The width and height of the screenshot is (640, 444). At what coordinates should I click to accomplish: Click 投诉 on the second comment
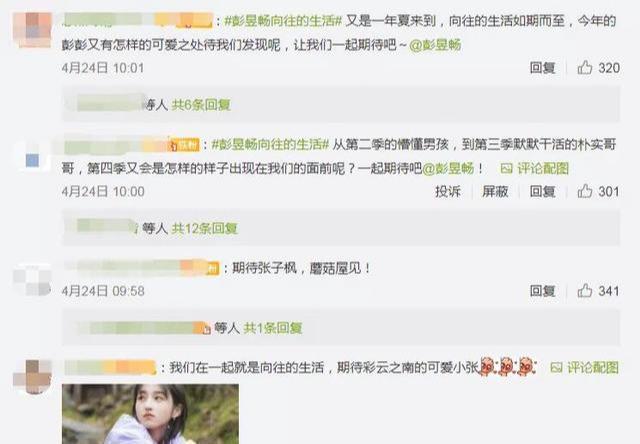click(448, 191)
